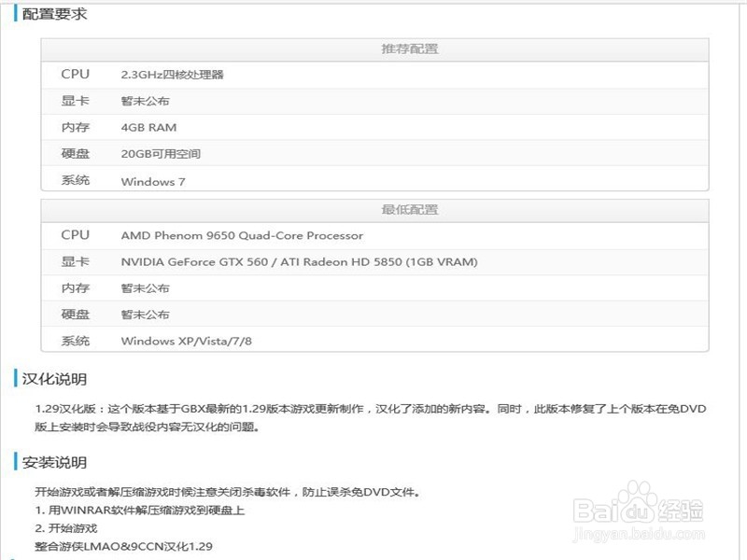Click the Windows 7 system value
The image size is (747, 560).
click(x=153, y=181)
